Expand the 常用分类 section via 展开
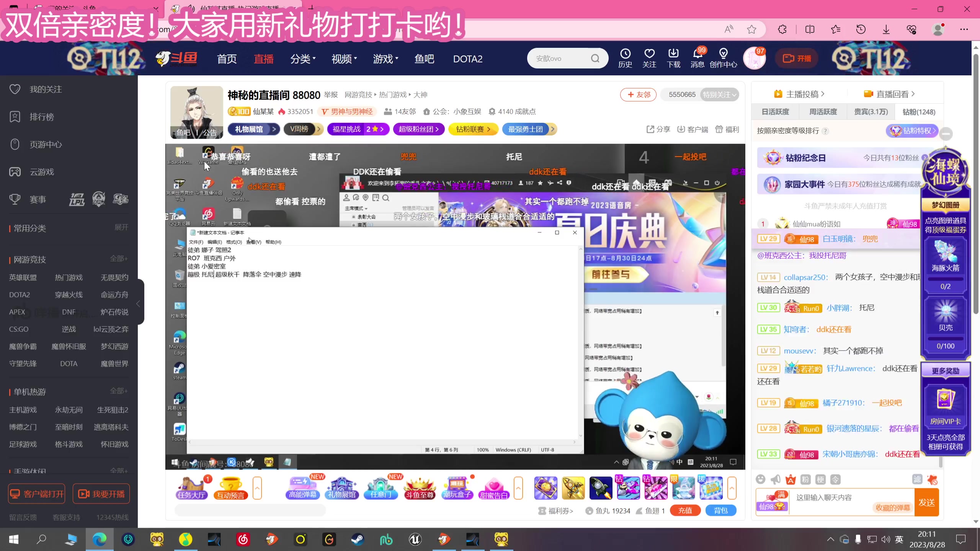This screenshot has height=551, width=980. [121, 227]
